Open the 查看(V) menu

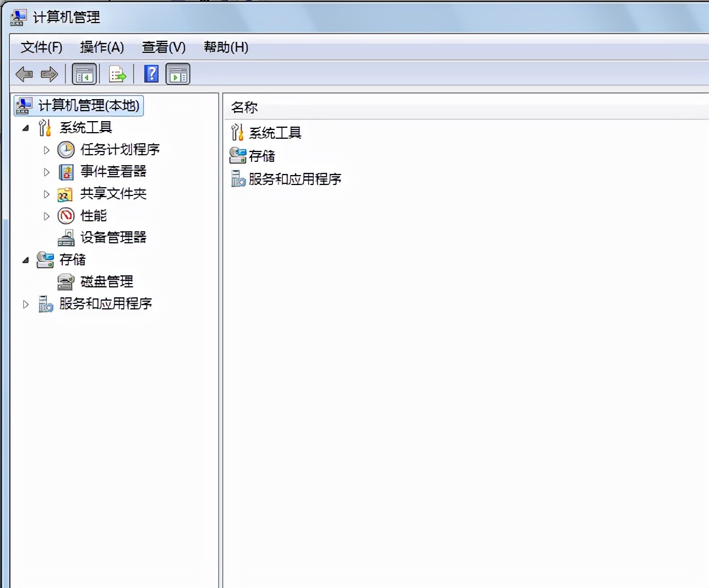pyautogui.click(x=163, y=48)
